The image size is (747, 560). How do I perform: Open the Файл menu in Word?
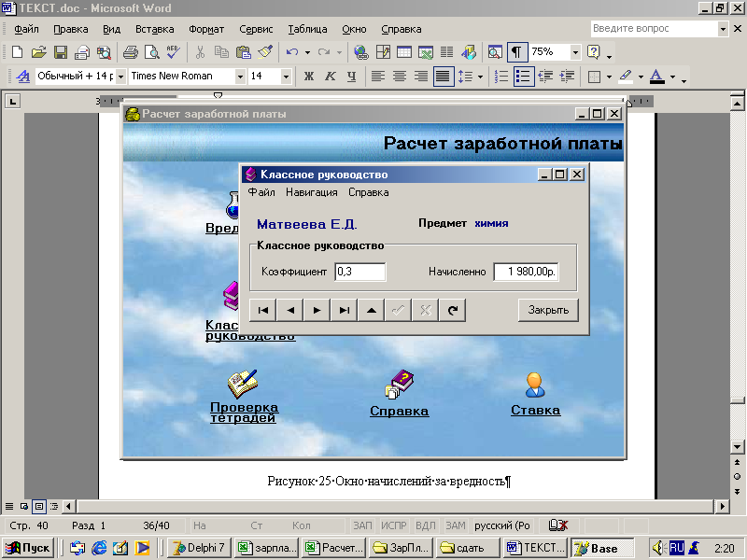[x=26, y=29]
